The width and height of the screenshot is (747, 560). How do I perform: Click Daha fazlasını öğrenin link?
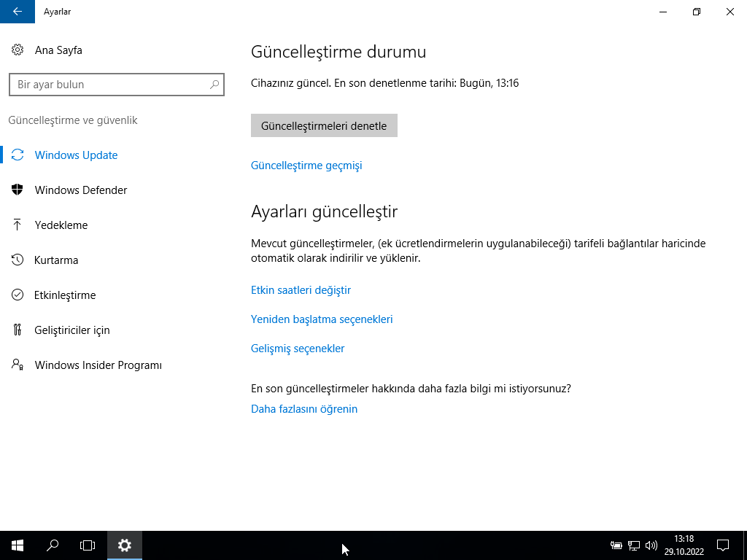click(304, 408)
